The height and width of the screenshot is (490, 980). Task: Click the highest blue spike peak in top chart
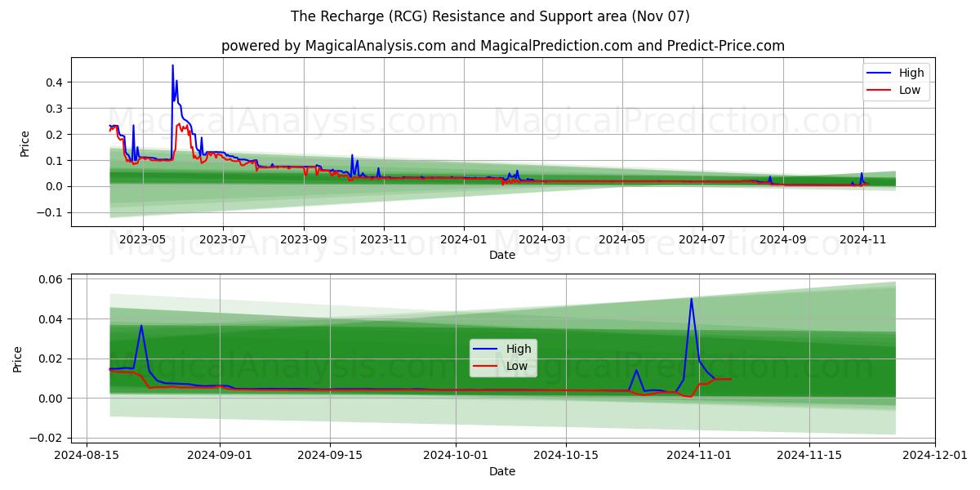[x=172, y=65]
